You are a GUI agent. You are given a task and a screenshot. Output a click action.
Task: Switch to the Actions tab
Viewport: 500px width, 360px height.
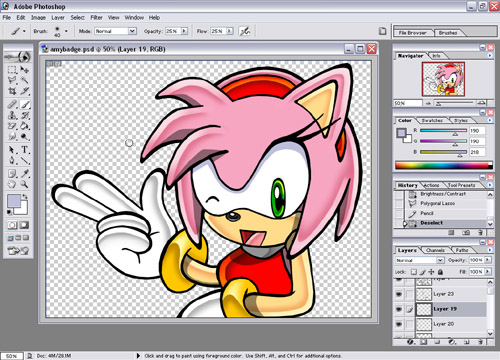tap(431, 185)
